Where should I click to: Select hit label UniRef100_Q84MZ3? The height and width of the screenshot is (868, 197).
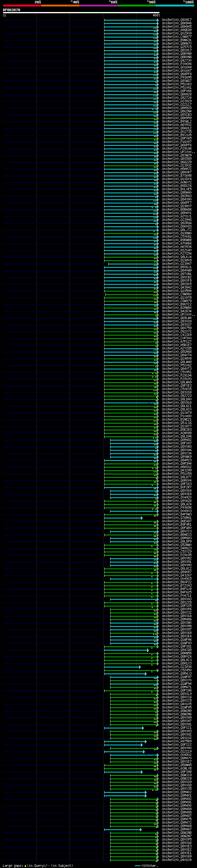click(176, 460)
